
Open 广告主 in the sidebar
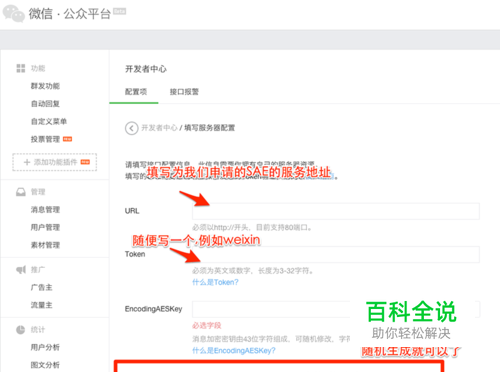click(41, 287)
